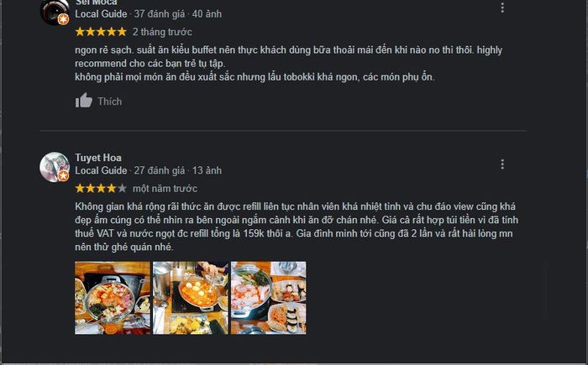Open the middle photo with orange tteokbokki soup
The height and width of the screenshot is (365, 588).
coord(191,298)
